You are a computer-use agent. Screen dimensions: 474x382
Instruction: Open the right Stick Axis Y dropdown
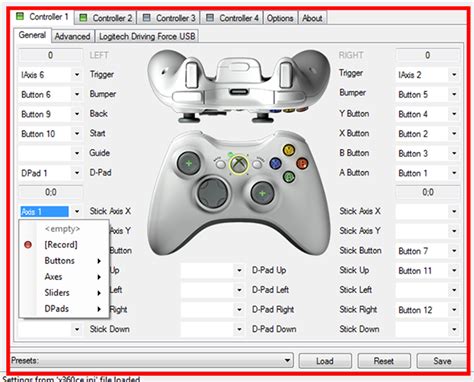428,231
